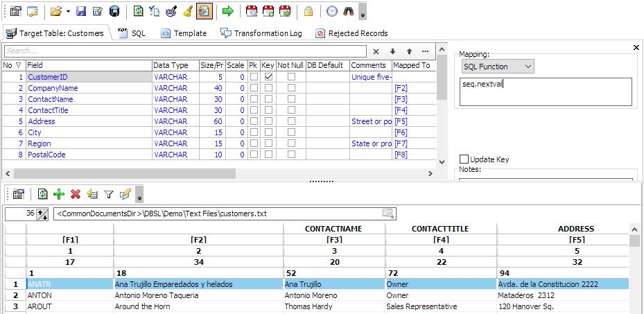Toggle the Key checkbox for CustomerID
The width and height of the screenshot is (644, 314).
268,77
